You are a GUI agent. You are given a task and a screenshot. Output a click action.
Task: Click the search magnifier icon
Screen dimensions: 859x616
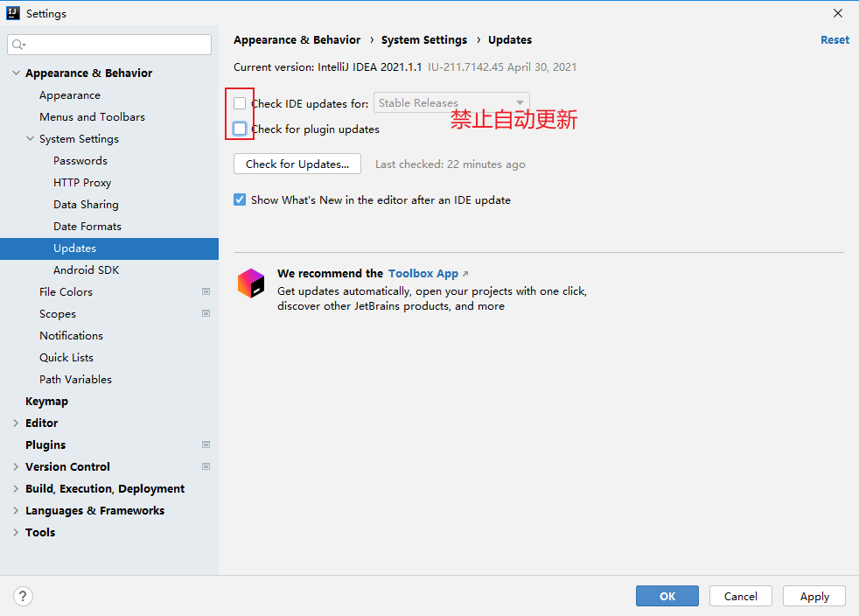click(x=18, y=45)
